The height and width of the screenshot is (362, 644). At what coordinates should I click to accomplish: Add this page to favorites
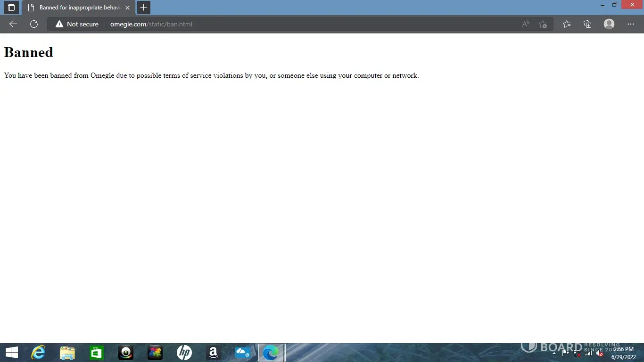[x=543, y=24]
